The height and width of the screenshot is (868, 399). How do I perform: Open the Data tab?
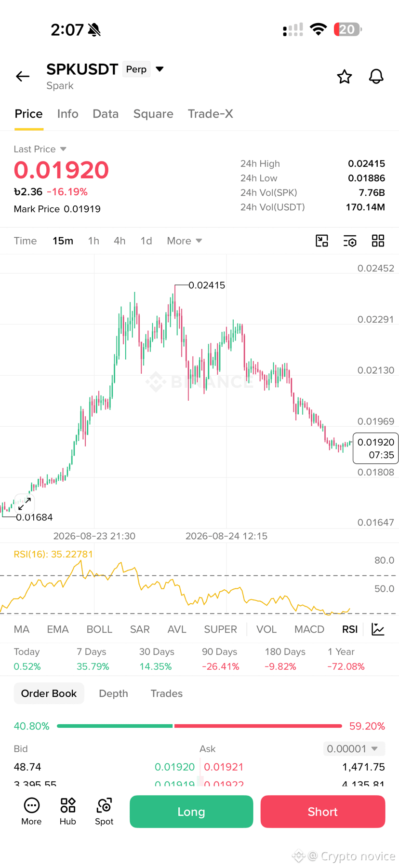[x=106, y=114]
